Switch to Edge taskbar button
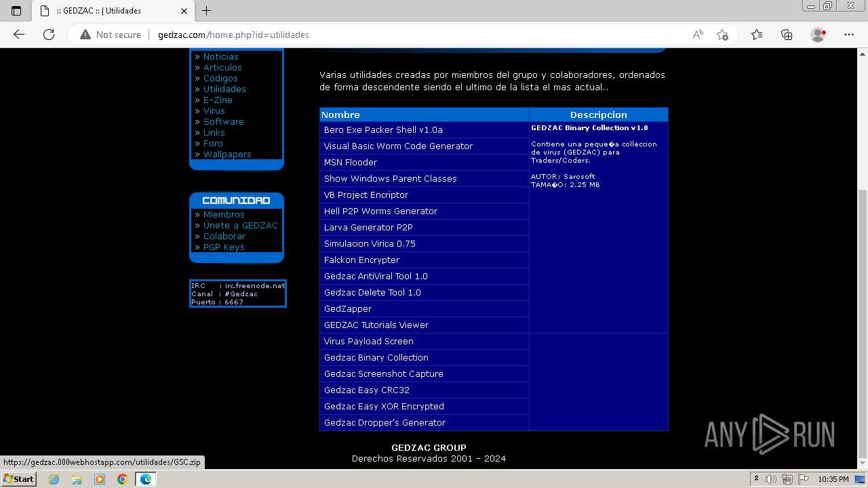The image size is (868, 488). click(145, 479)
